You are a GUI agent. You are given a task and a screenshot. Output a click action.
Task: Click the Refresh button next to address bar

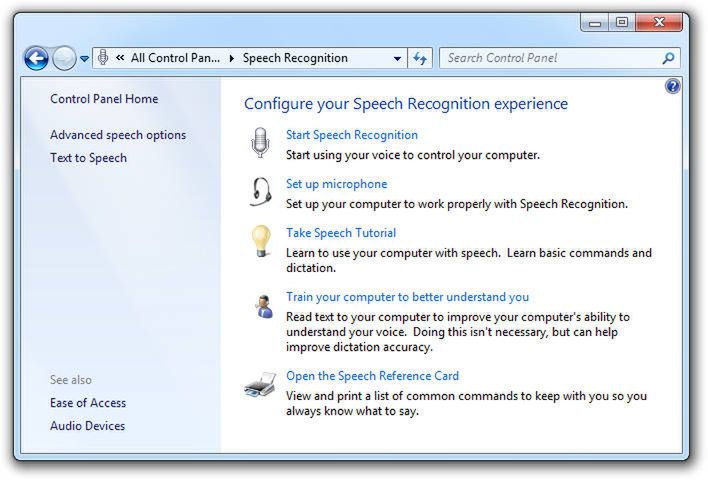click(420, 58)
